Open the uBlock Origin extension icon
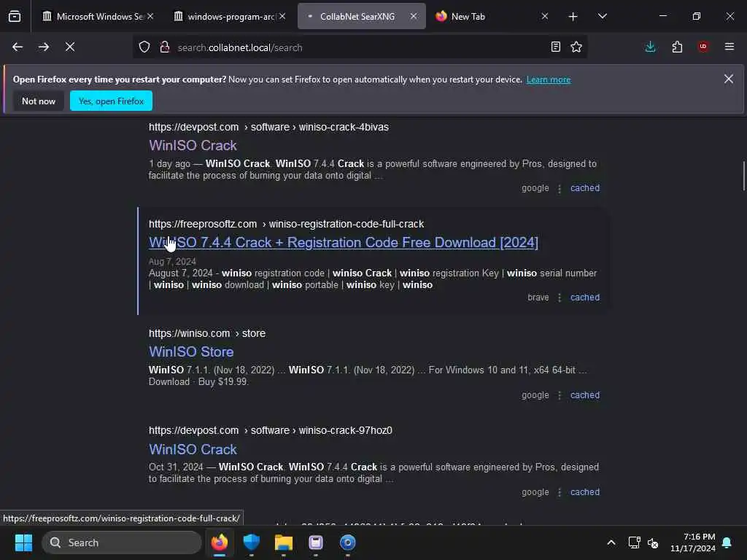The width and height of the screenshot is (747, 560). tap(703, 47)
